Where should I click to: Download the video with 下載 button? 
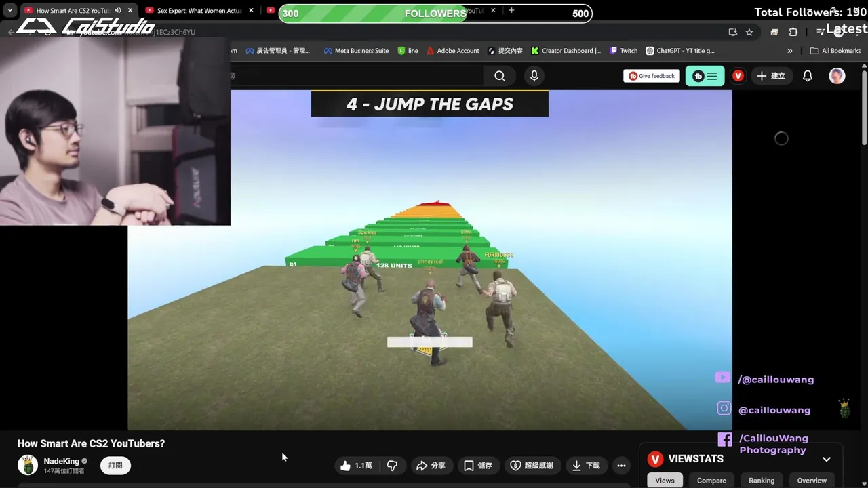pos(586,466)
